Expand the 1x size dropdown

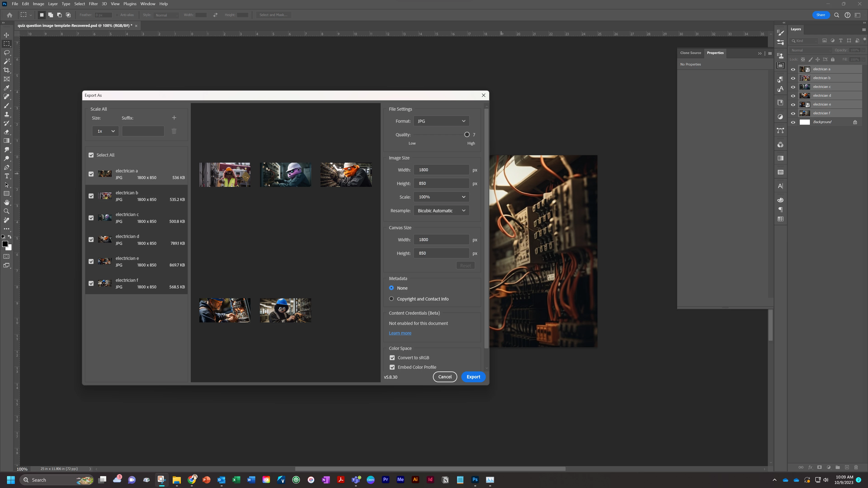pos(105,131)
